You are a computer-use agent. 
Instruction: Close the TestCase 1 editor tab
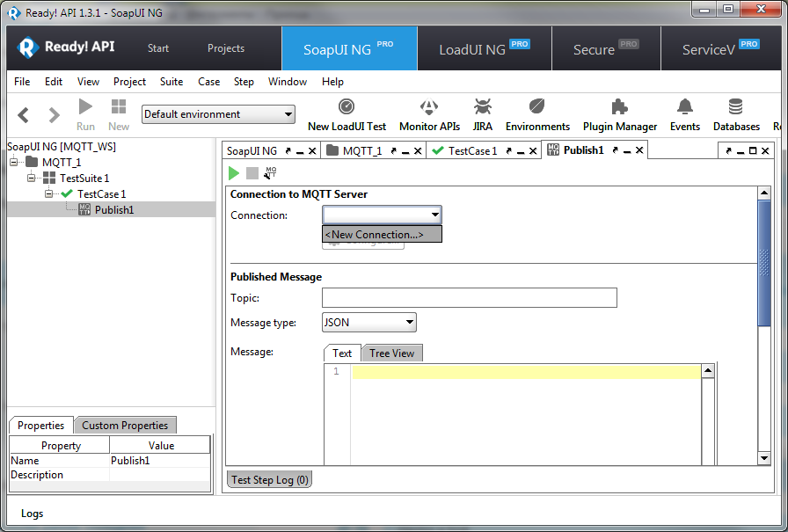(x=533, y=150)
